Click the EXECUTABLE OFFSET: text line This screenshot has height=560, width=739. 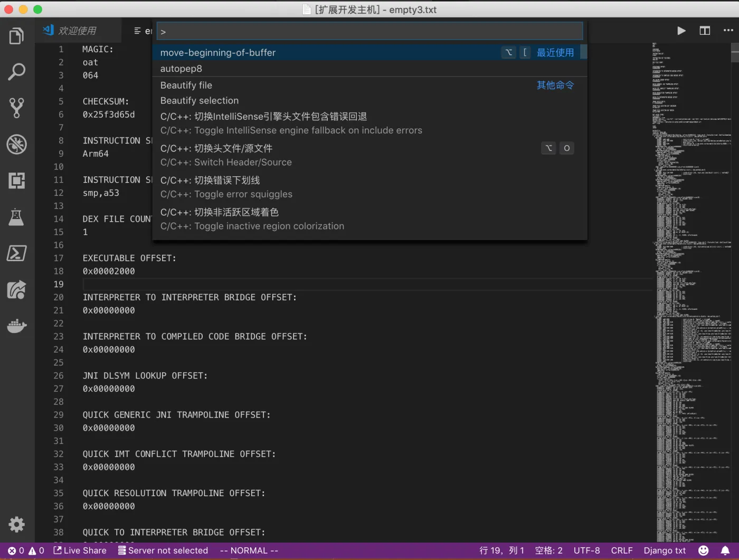pos(129,258)
